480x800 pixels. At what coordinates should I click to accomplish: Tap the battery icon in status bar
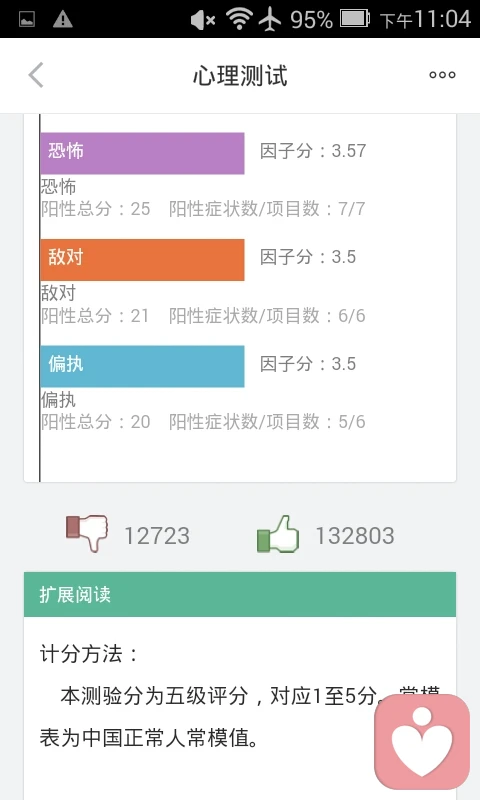click(355, 19)
